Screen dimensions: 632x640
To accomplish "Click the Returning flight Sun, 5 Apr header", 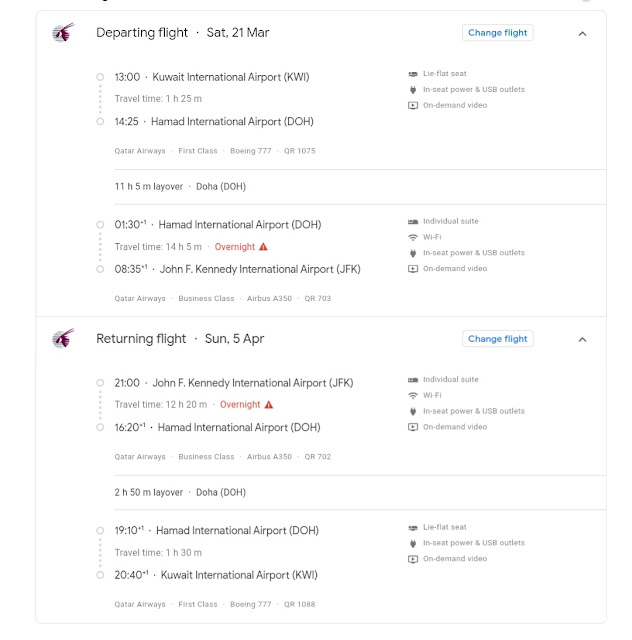I will coord(180,338).
